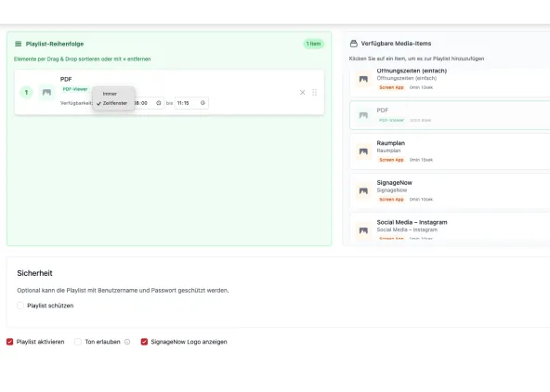Click the clock icon in the 11:15 field

pyautogui.click(x=203, y=103)
